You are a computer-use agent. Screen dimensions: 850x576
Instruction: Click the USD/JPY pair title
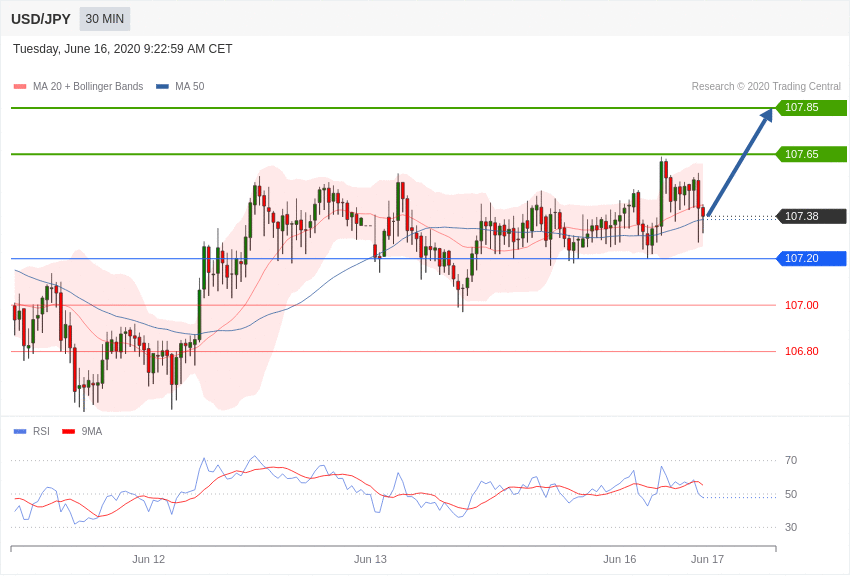41,19
